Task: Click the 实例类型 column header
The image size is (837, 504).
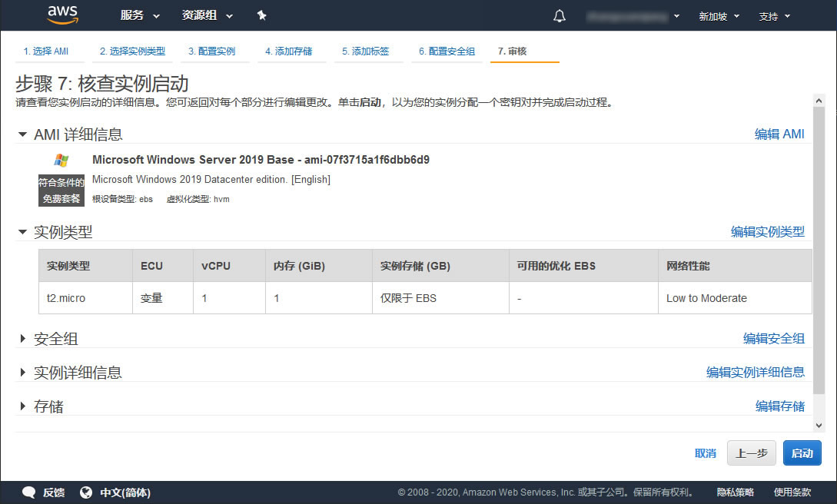Action: pos(85,266)
